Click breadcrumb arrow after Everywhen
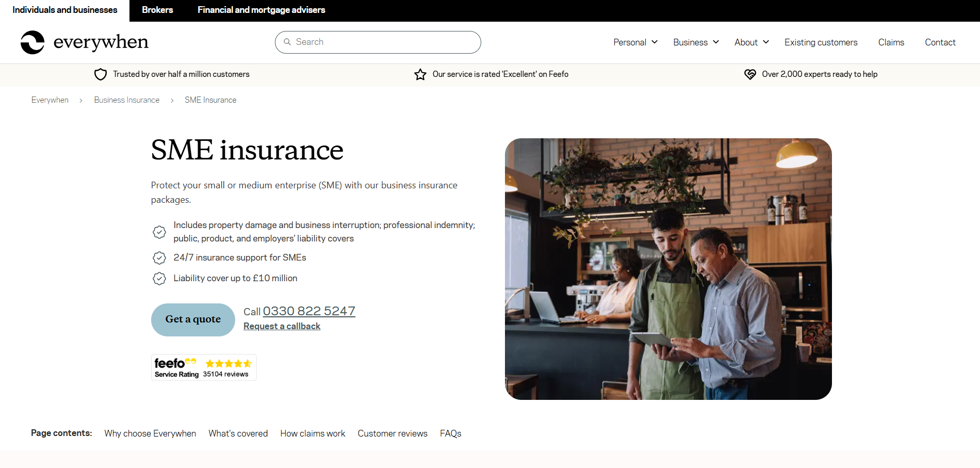The width and height of the screenshot is (980, 468). point(81,101)
